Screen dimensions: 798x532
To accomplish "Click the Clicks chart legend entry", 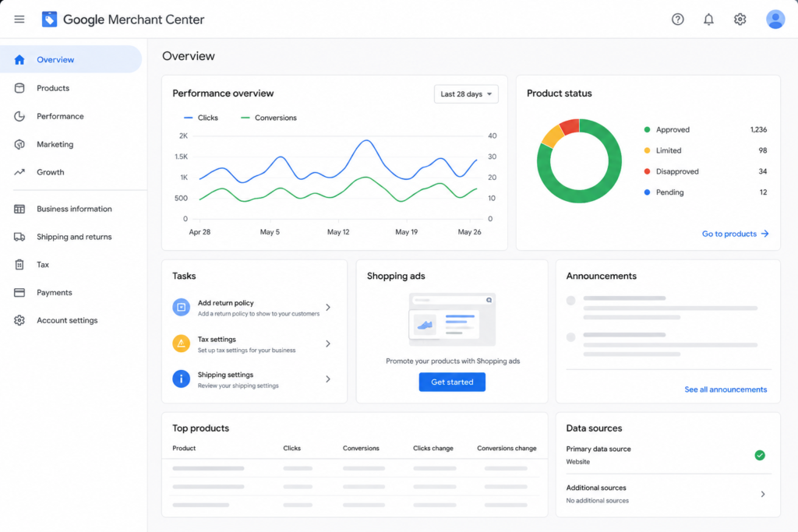I will coord(201,118).
